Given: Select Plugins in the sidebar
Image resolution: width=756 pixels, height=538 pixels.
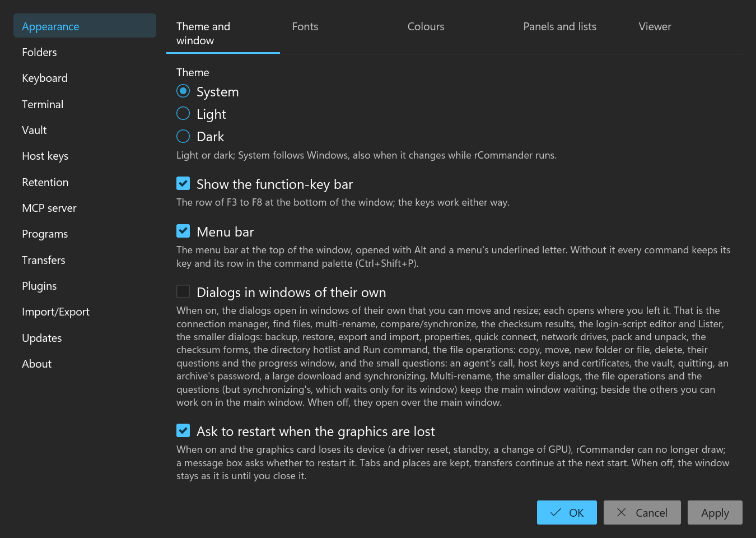Looking at the screenshot, I should (85, 286).
